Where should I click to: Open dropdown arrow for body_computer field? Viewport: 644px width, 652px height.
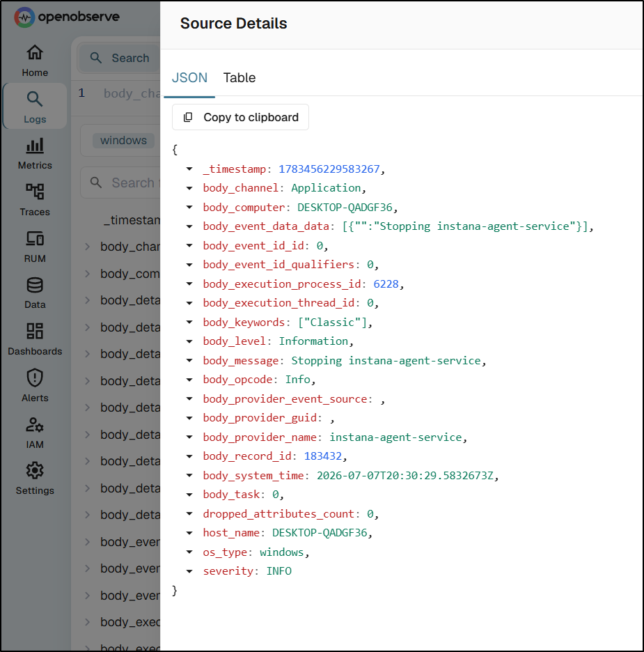(x=189, y=207)
